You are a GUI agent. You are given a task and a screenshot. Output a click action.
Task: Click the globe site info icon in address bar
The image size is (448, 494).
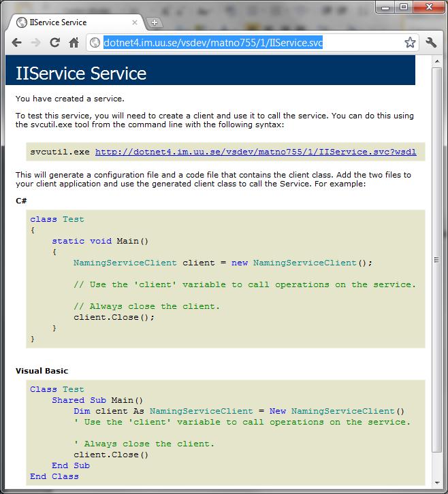tap(95, 42)
